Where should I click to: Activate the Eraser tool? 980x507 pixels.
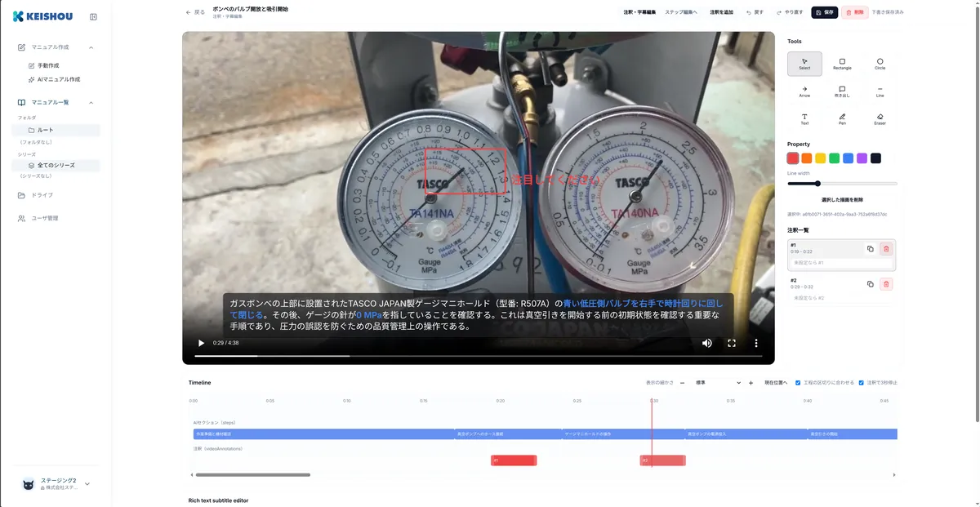tap(880, 119)
